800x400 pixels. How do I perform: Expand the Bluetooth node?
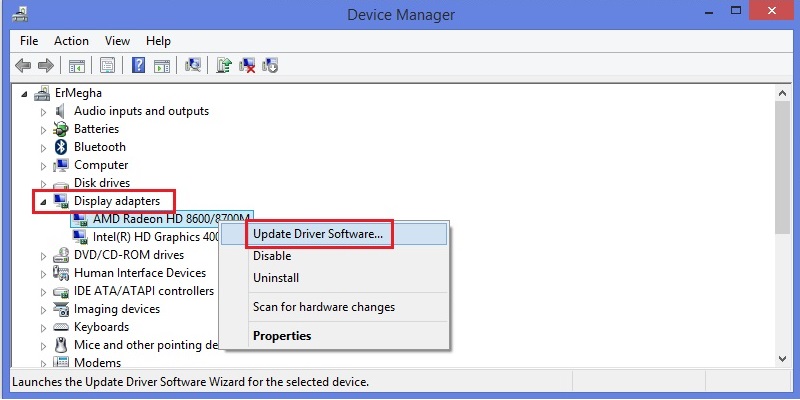click(43, 147)
